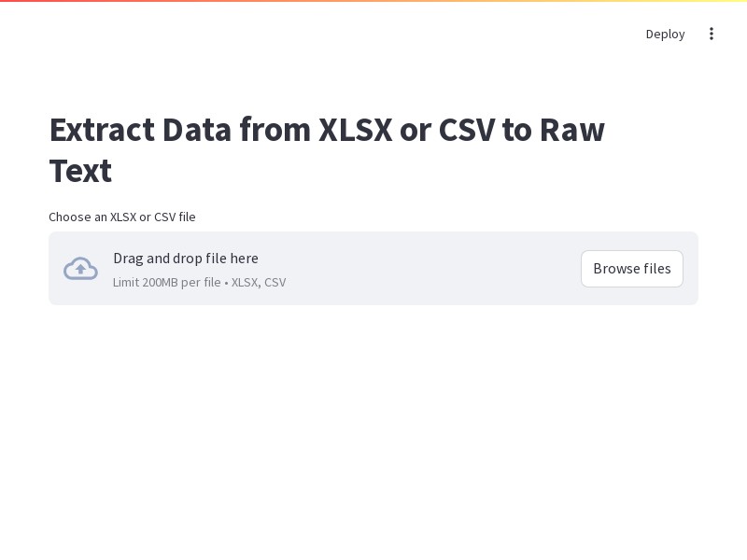This screenshot has width=747, height=560.
Task: Click the 'Drag and drop file here' text
Action: 186,259
